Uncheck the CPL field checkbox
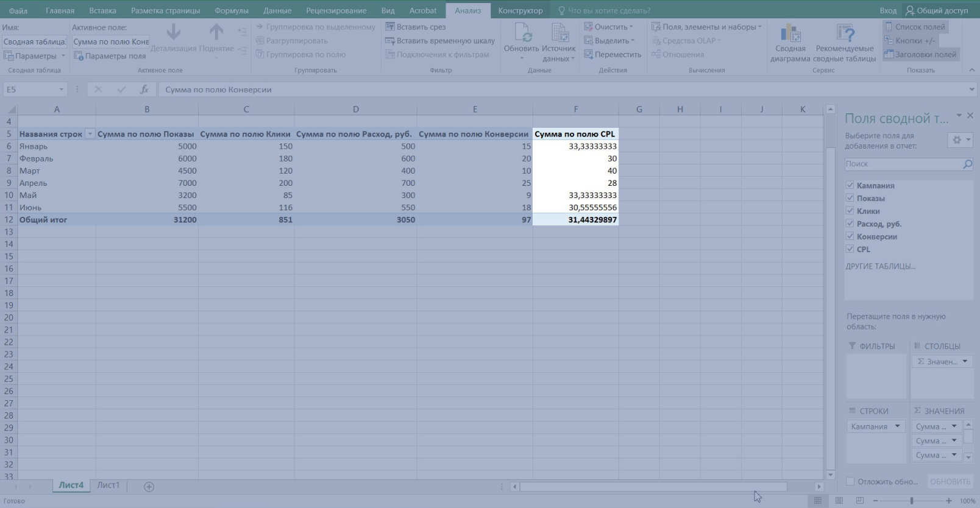This screenshot has height=508, width=980. coord(850,249)
